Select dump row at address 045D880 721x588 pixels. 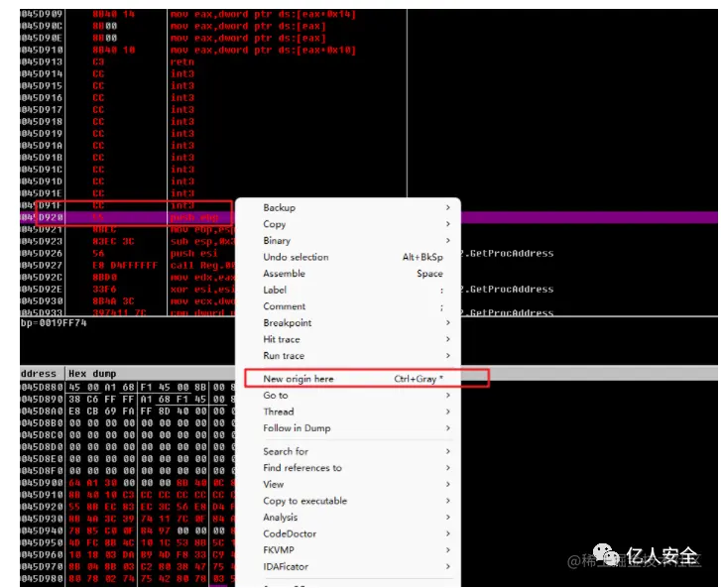coord(127,388)
